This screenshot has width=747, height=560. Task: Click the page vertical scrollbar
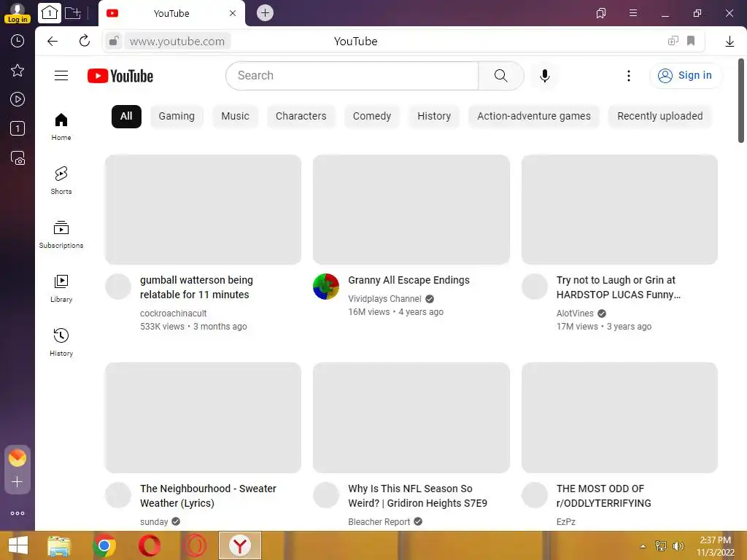(741, 100)
